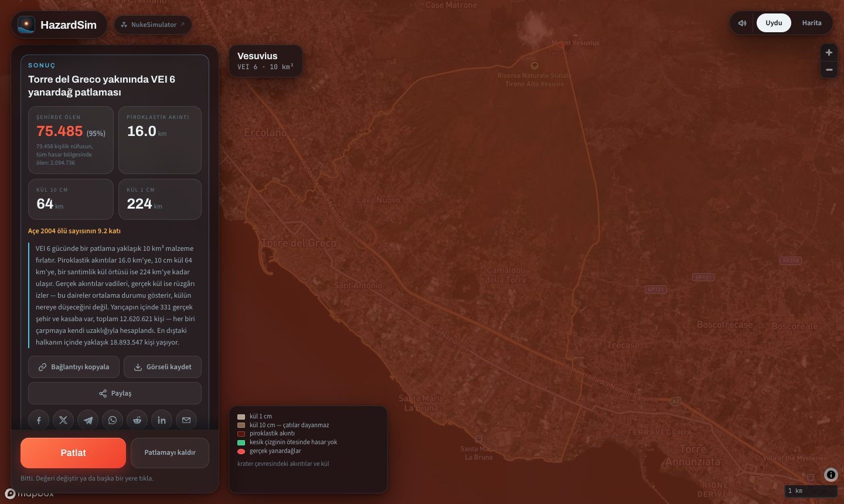
Task: Click the 'kül 1 cm' legend swatch
Action: coord(241,417)
